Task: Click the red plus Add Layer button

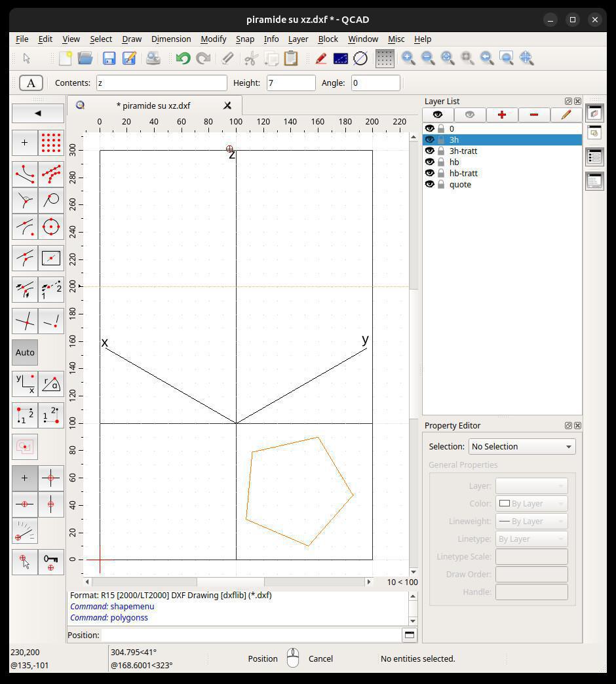Action: coord(502,115)
